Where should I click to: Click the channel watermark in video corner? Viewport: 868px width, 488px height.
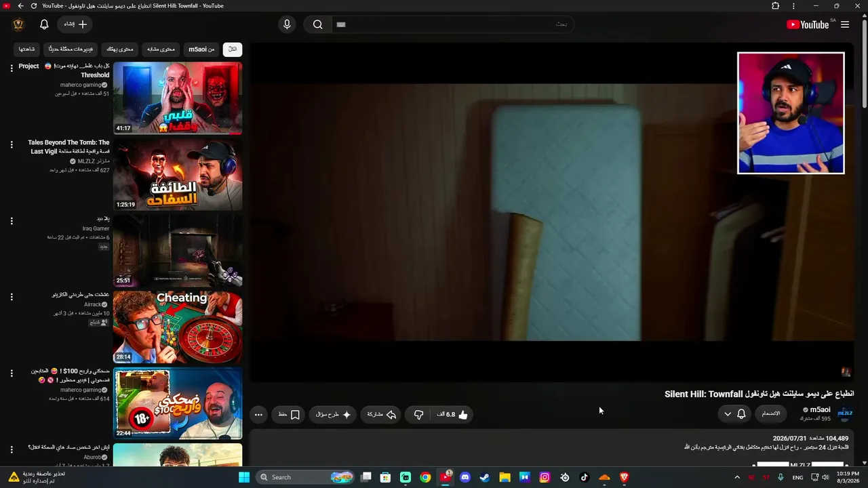(846, 372)
